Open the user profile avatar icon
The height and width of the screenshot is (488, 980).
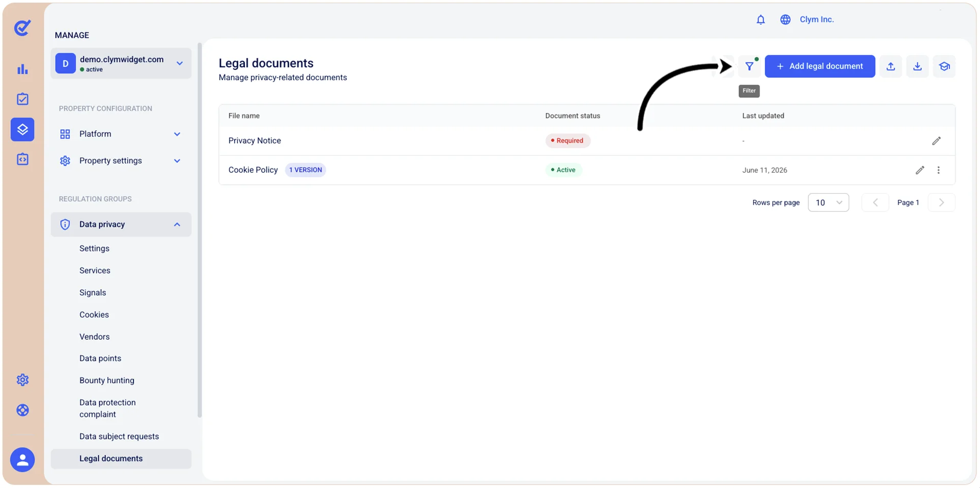[x=22, y=460]
